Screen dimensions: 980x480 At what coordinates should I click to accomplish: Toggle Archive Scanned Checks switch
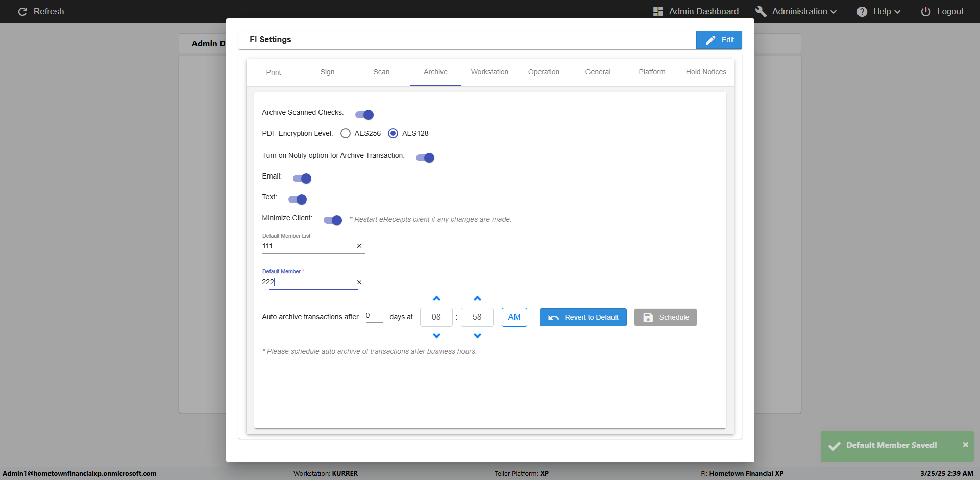[x=364, y=115]
